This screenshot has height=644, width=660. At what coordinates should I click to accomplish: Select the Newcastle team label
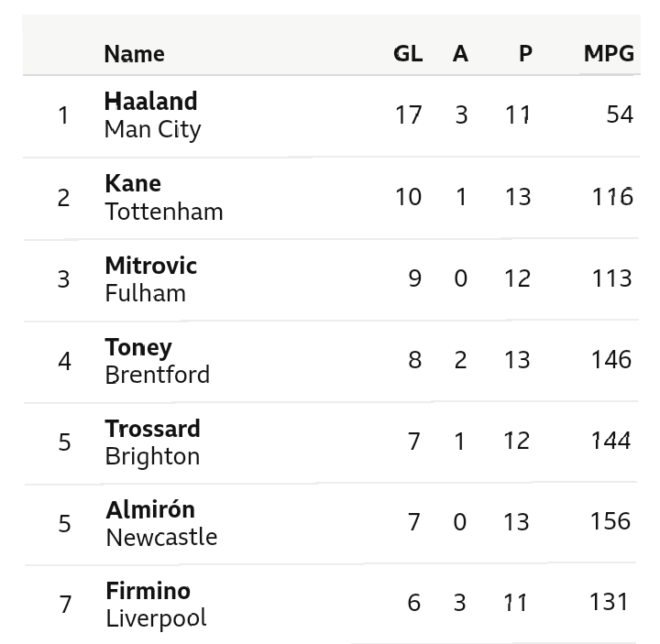161,538
